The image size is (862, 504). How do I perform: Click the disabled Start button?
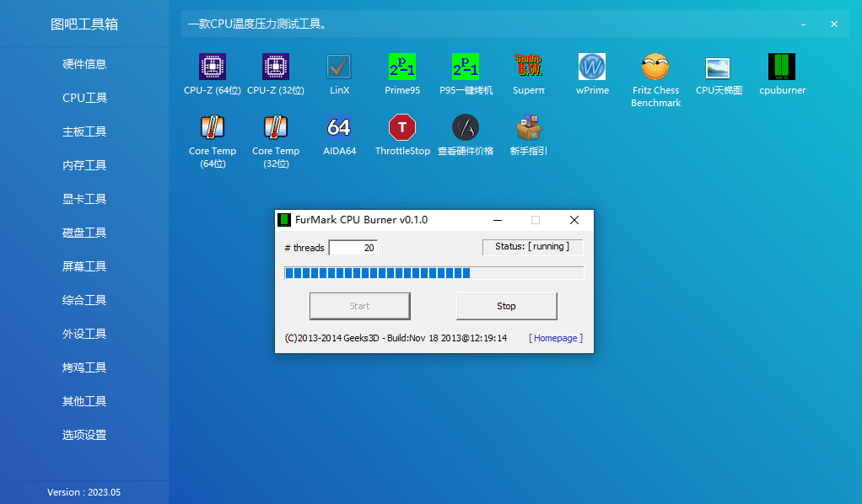click(x=359, y=306)
